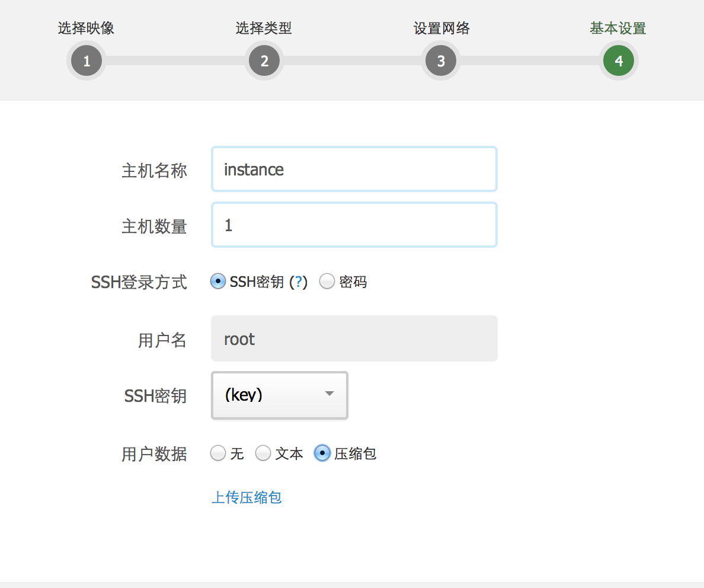Set 用户数据 to 无
This screenshot has height=588, width=704.
tap(218, 453)
